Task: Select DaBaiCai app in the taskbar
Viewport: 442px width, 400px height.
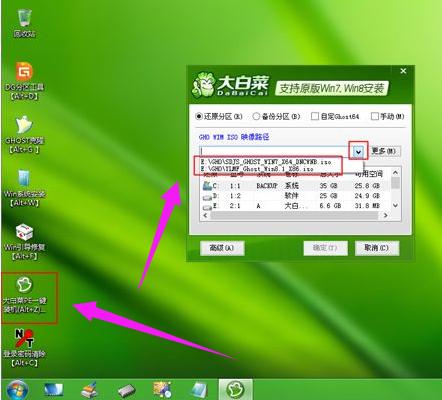Action: click(x=235, y=389)
